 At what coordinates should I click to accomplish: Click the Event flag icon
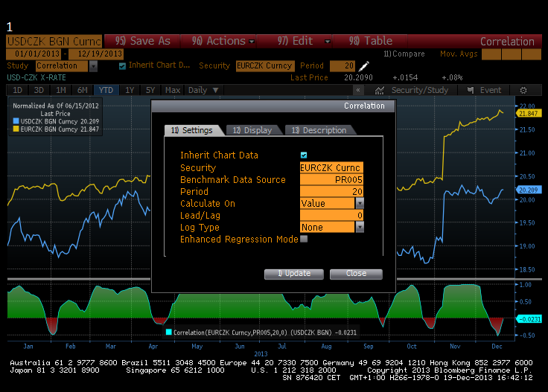click(x=471, y=91)
